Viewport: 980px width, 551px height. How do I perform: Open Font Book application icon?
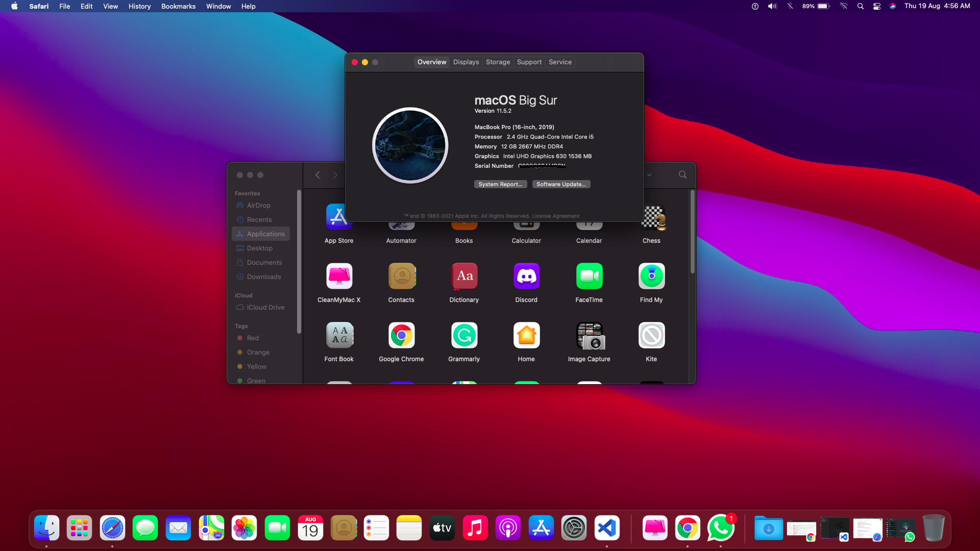click(339, 335)
